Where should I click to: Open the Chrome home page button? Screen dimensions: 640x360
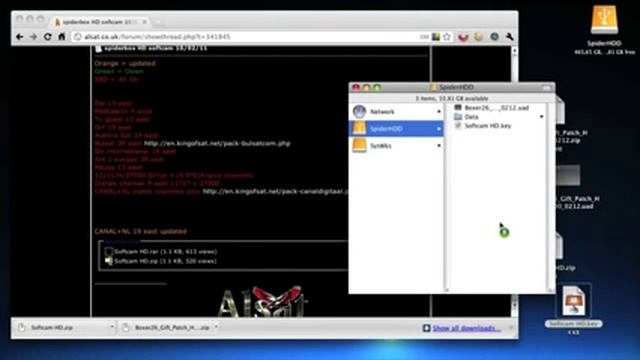click(62, 37)
